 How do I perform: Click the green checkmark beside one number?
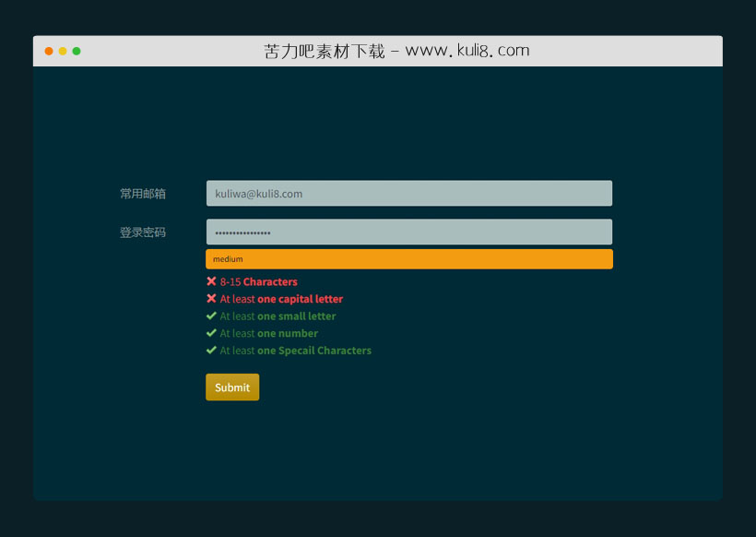211,333
